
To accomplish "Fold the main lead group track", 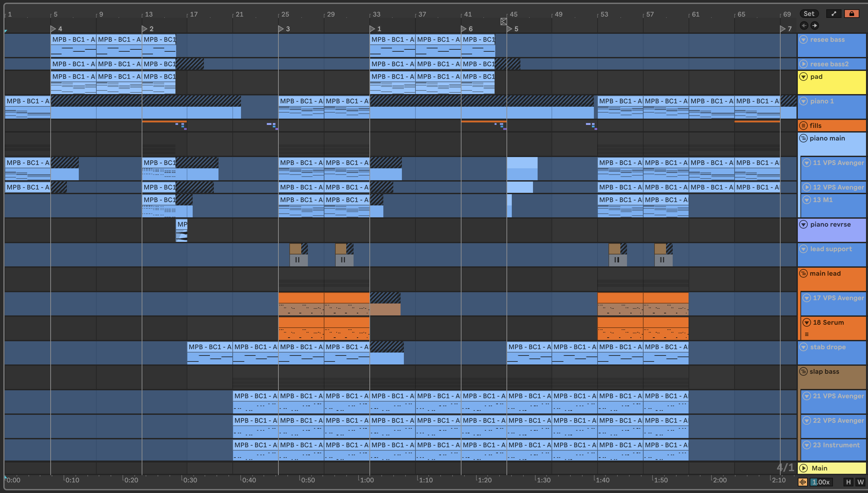I will click(803, 273).
